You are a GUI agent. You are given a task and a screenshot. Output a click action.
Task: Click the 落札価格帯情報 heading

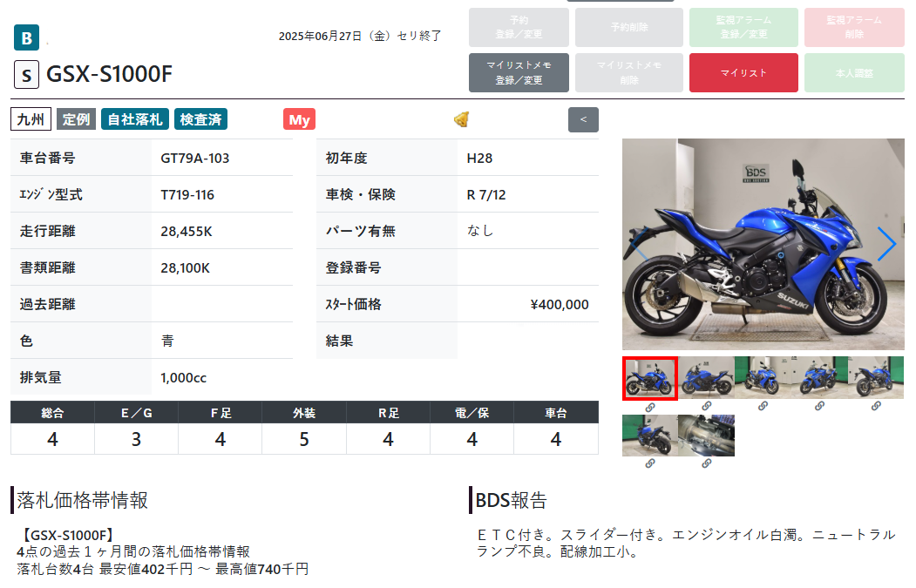pos(83,500)
